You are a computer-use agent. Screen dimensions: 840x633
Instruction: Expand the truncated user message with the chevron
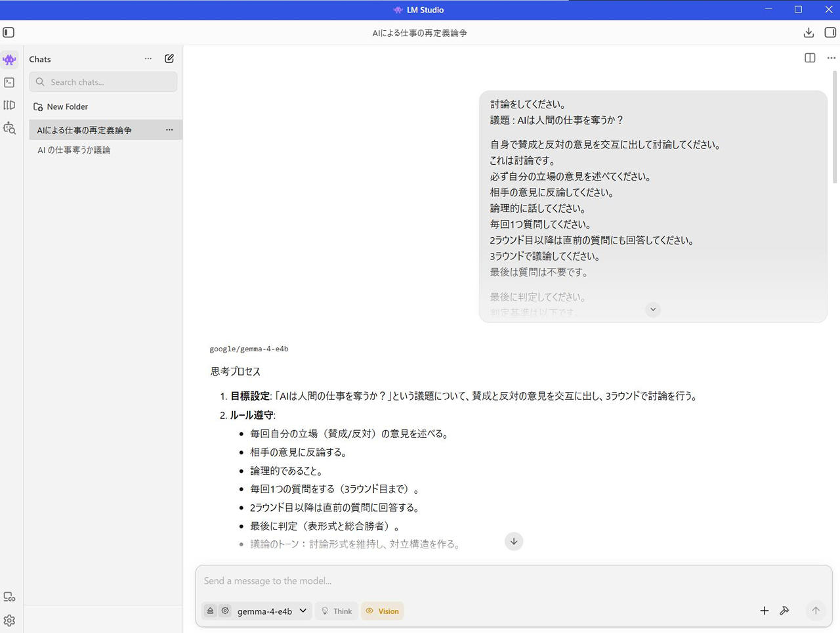tap(652, 309)
